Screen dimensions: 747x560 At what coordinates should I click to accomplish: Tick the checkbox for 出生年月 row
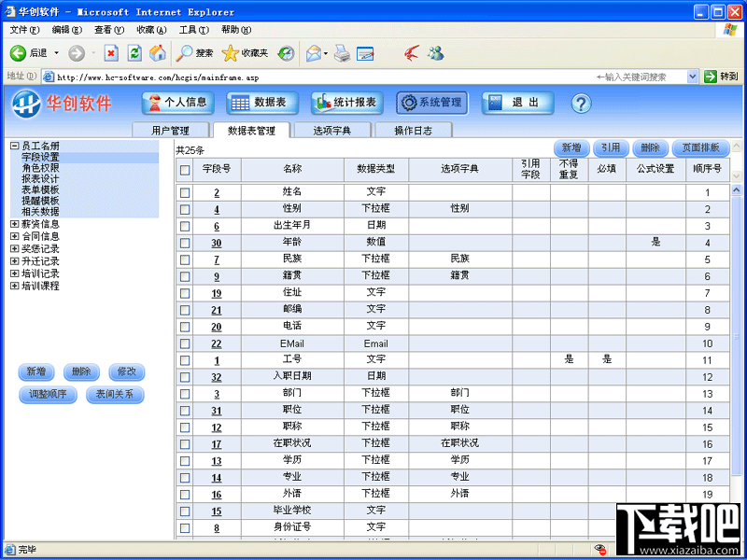click(185, 226)
